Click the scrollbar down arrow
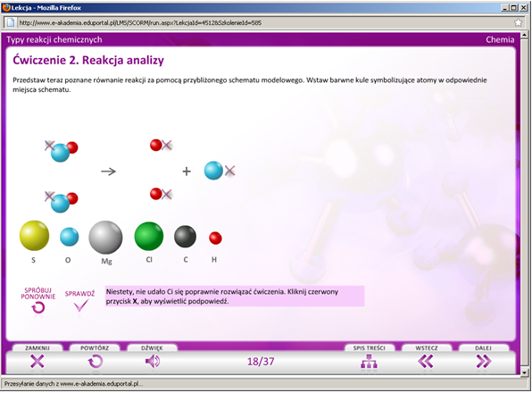The image size is (532, 393). 524,372
